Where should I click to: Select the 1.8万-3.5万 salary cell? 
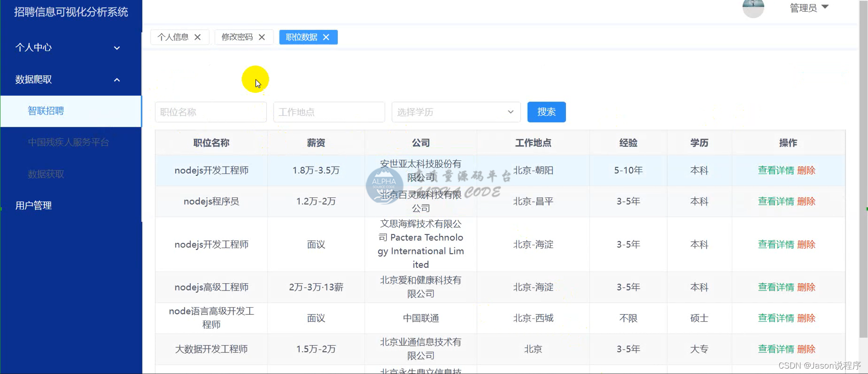[316, 170]
